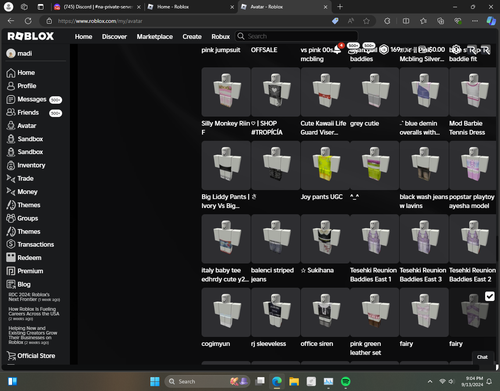Open How Roblox Is Fueling Careers post

point(34,314)
